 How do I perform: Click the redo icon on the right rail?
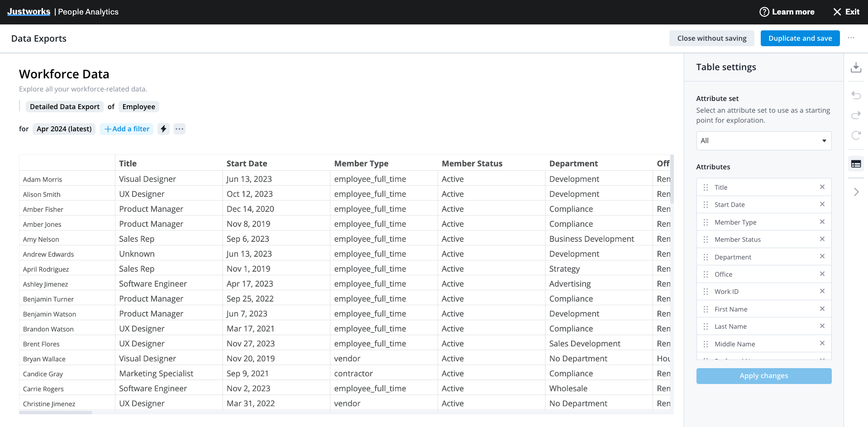(x=856, y=115)
